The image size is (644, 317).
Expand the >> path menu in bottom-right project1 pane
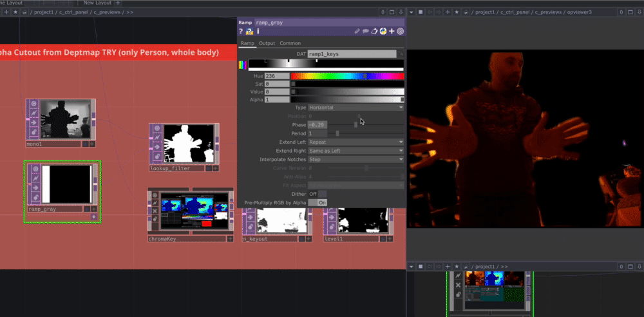504,267
